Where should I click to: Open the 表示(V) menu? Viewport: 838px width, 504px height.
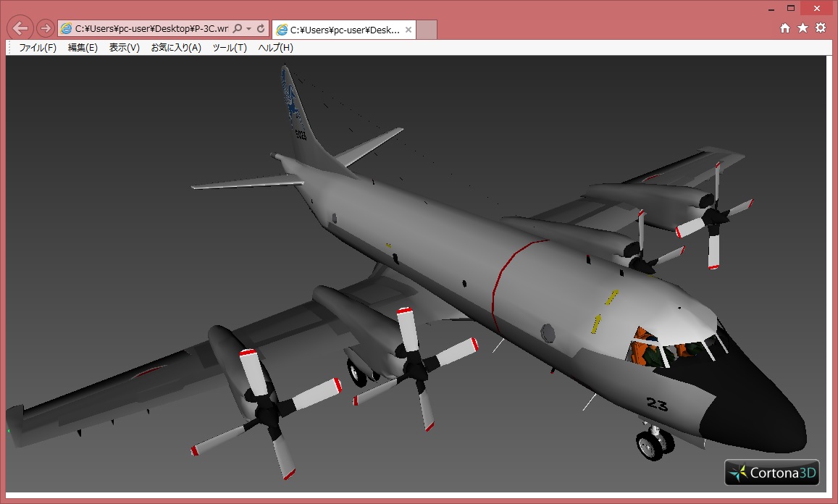click(124, 48)
